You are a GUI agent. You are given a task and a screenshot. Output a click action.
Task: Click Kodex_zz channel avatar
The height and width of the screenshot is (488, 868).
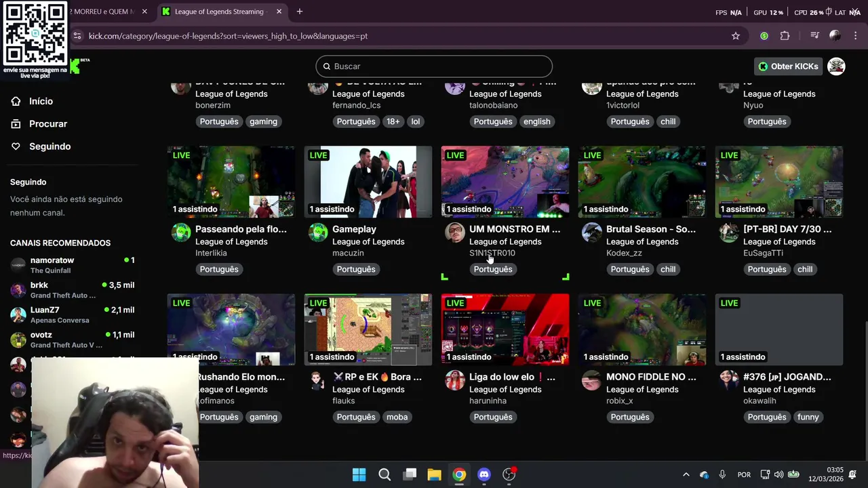point(592,232)
